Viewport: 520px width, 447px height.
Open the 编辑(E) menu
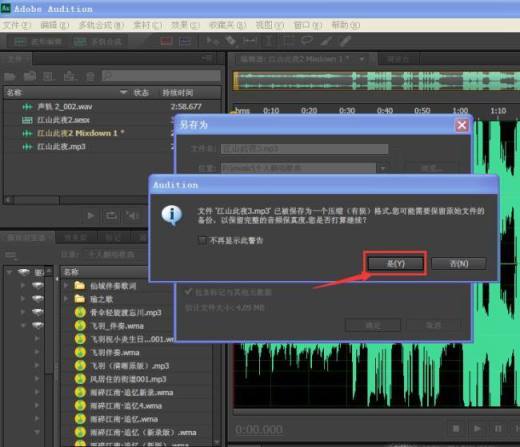[55, 25]
